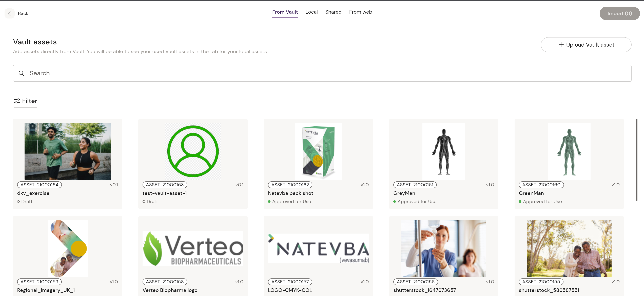Viewport: 644px width, 304px height.
Task: Click the Filter sliders icon
Action: (17, 101)
